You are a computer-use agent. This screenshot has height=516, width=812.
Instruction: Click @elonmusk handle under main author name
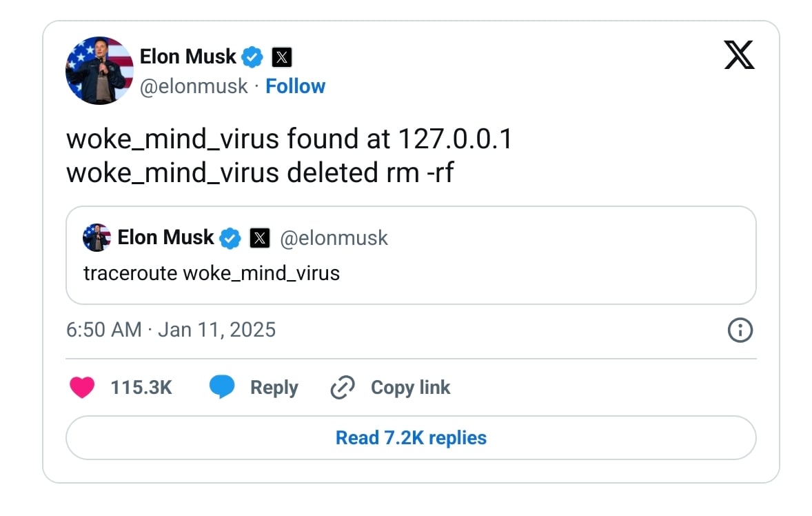tap(194, 86)
